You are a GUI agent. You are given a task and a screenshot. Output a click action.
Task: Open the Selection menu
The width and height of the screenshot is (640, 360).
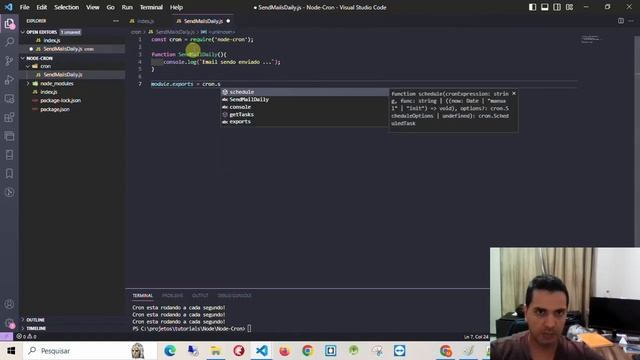click(67, 7)
